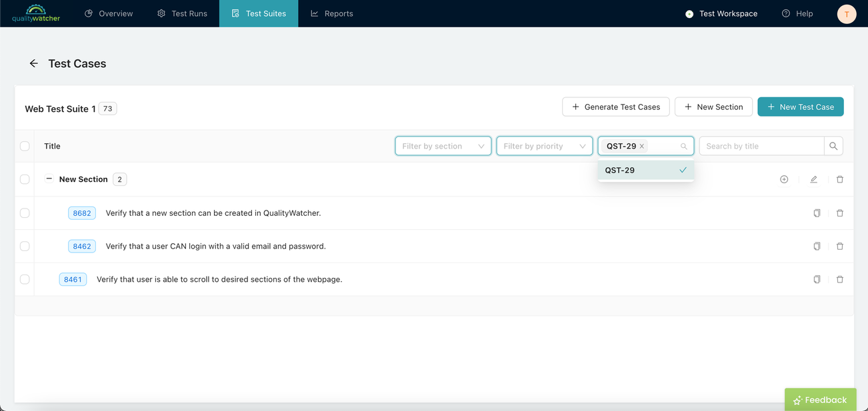
Task: Click test case ID badge 8461
Action: [73, 280]
